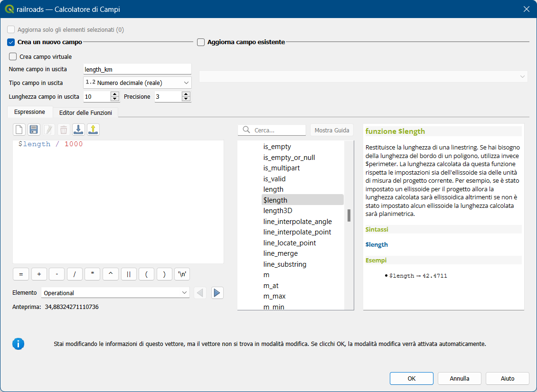The image size is (537, 392).
Task: Click the 'Aiuto' button
Action: (x=507, y=378)
